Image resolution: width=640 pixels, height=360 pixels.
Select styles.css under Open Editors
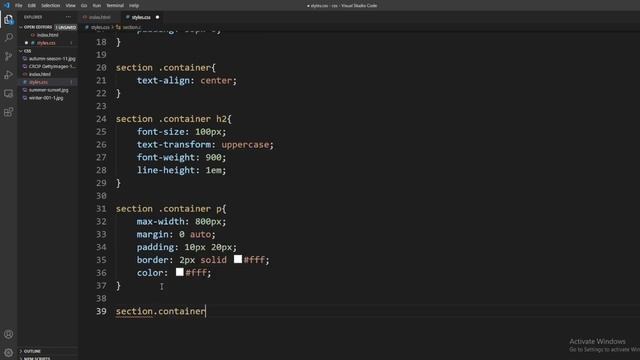click(x=46, y=43)
